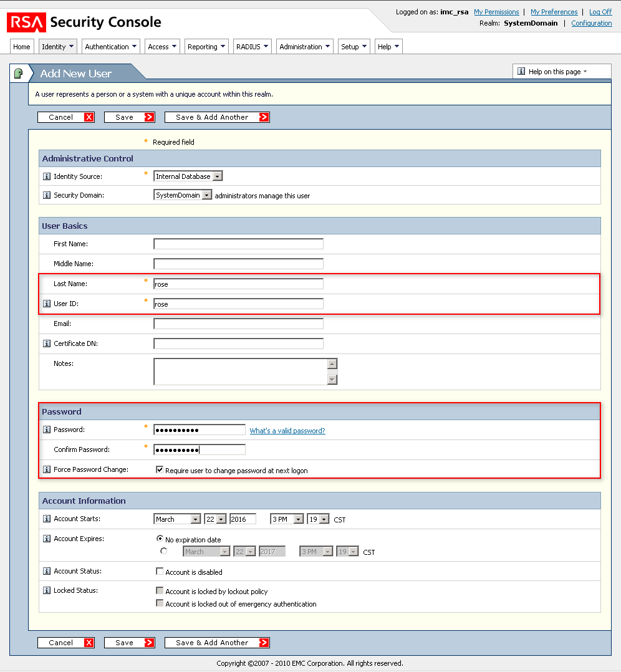Click the info icon beside Account Status

tap(47, 571)
